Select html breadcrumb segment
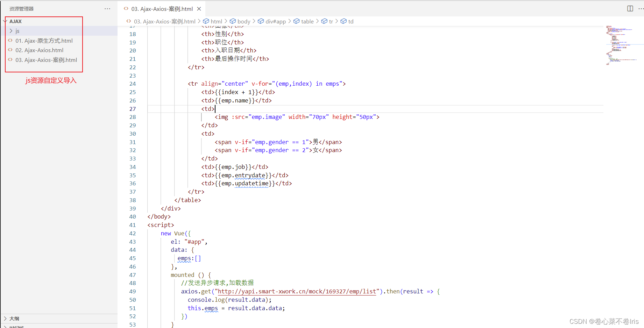Image resolution: width=644 pixels, height=328 pixels. tap(217, 21)
